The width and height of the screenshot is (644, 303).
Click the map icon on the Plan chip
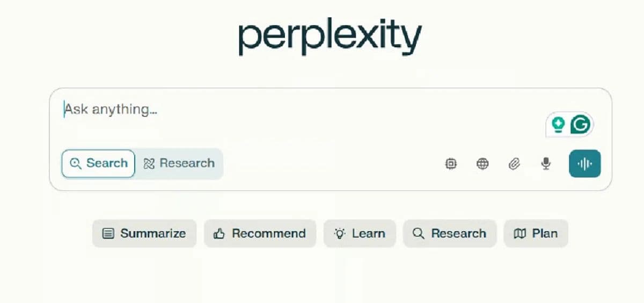click(x=519, y=234)
